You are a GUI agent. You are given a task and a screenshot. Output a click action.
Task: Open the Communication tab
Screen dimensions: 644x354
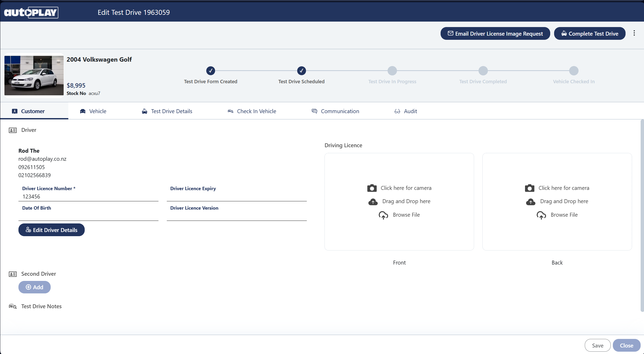click(335, 111)
